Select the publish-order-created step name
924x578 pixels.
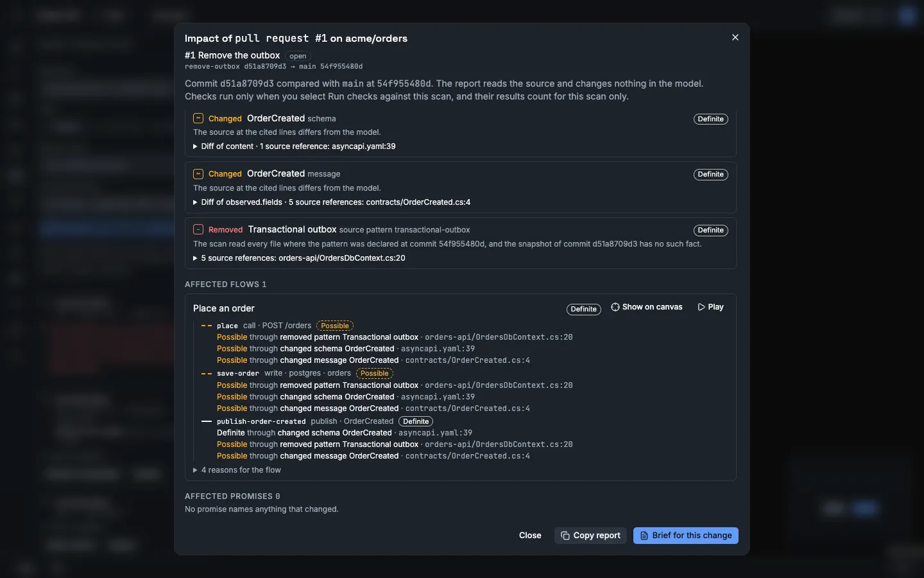click(x=261, y=421)
